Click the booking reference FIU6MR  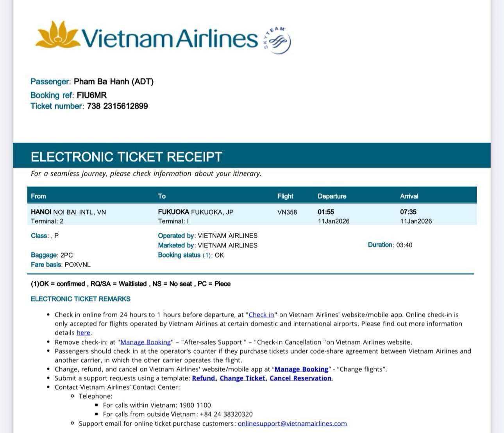coord(92,95)
